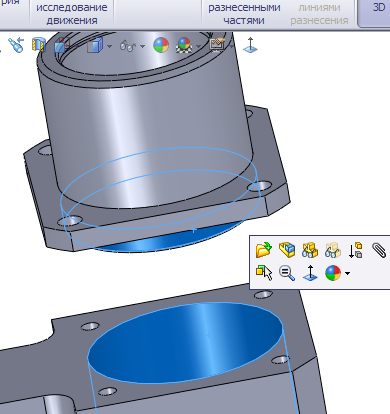Screen dimensions: 390x414
Task: Click Normal To in the context toolbar
Action: pos(310,273)
